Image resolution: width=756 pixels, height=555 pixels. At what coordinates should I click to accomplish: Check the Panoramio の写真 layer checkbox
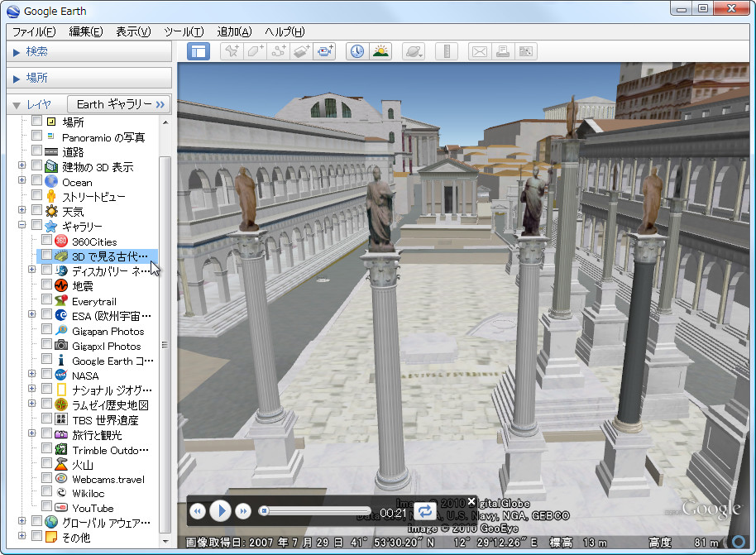coord(36,136)
